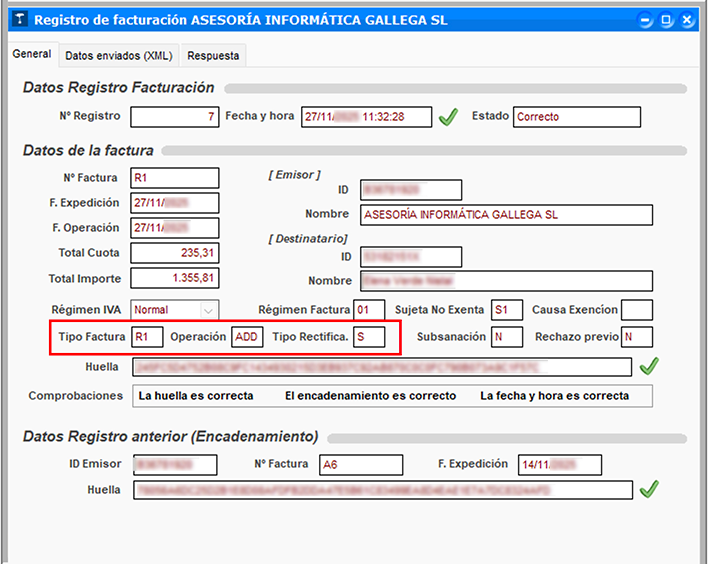
Task: Expand the Régimen IVA dropdown
Action: [208, 310]
